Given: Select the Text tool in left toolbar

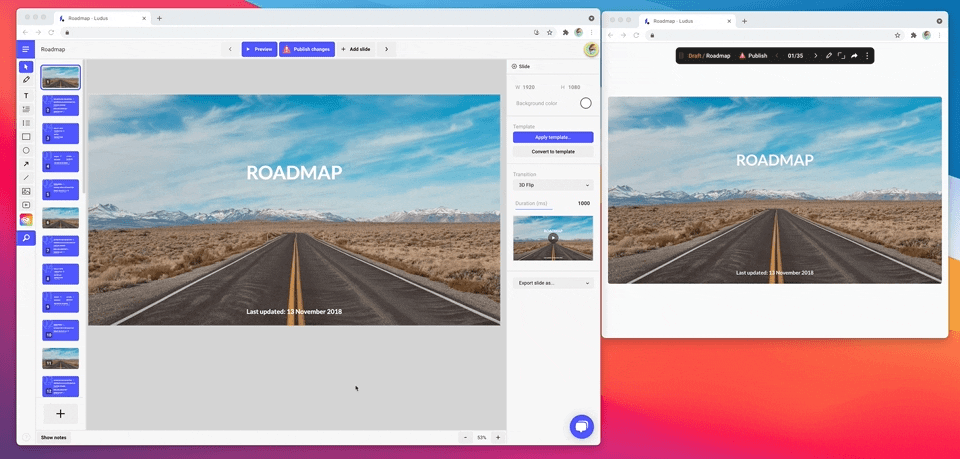Looking at the screenshot, I should (x=26, y=96).
